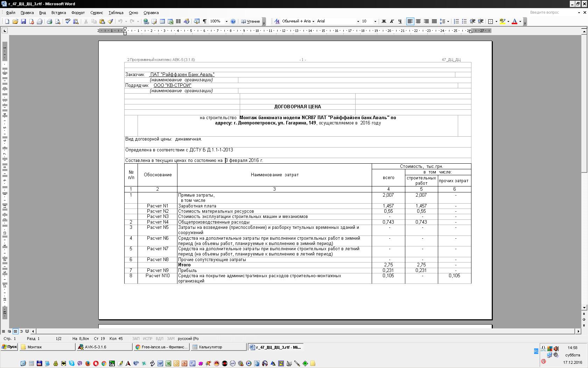The height and width of the screenshot is (368, 588).
Task: Expand the font color options arrow
Action: 520,21
